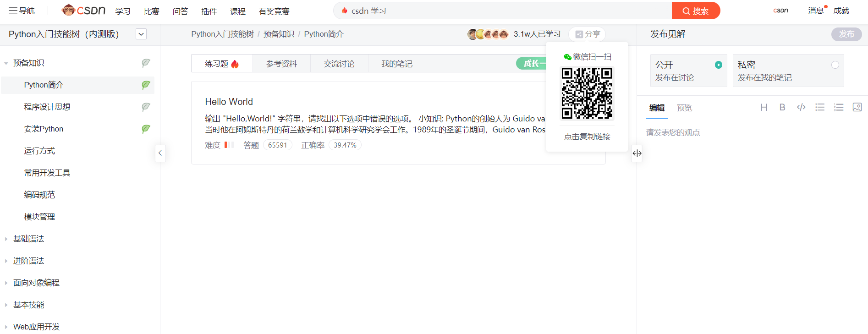868x334 pixels.
Task: Open the 导航 hamburger menu
Action: click(x=22, y=11)
